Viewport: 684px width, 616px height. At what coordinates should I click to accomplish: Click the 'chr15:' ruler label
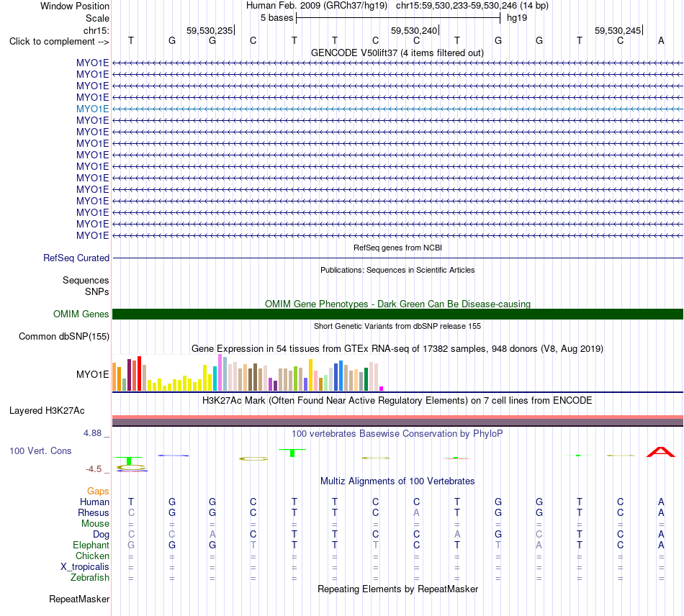[x=96, y=30]
